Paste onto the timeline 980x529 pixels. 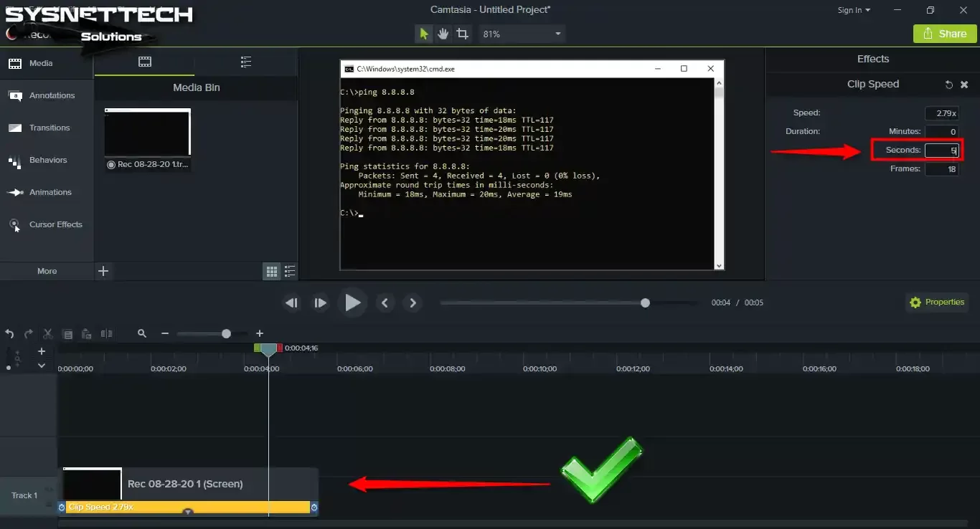pyautogui.click(x=87, y=334)
